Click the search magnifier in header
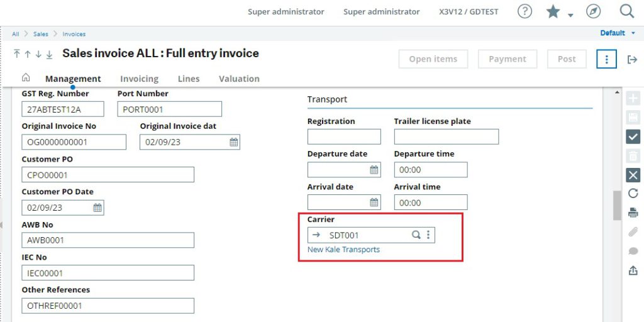Screen dimensions: 644x322 [x=626, y=11]
